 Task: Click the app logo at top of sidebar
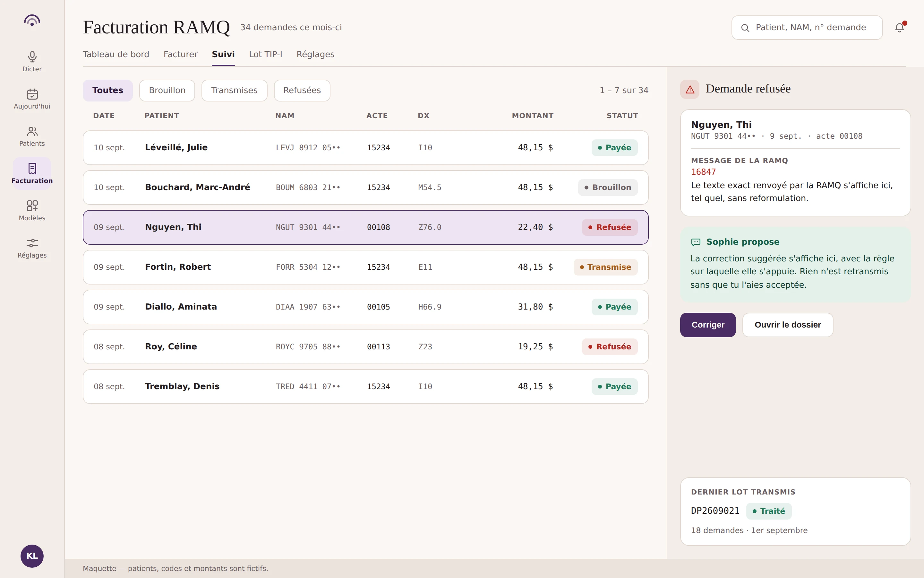[32, 20]
